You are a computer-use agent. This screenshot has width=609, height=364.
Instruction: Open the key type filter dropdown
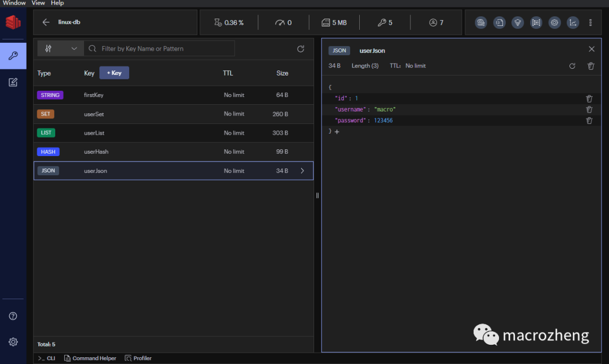point(60,48)
